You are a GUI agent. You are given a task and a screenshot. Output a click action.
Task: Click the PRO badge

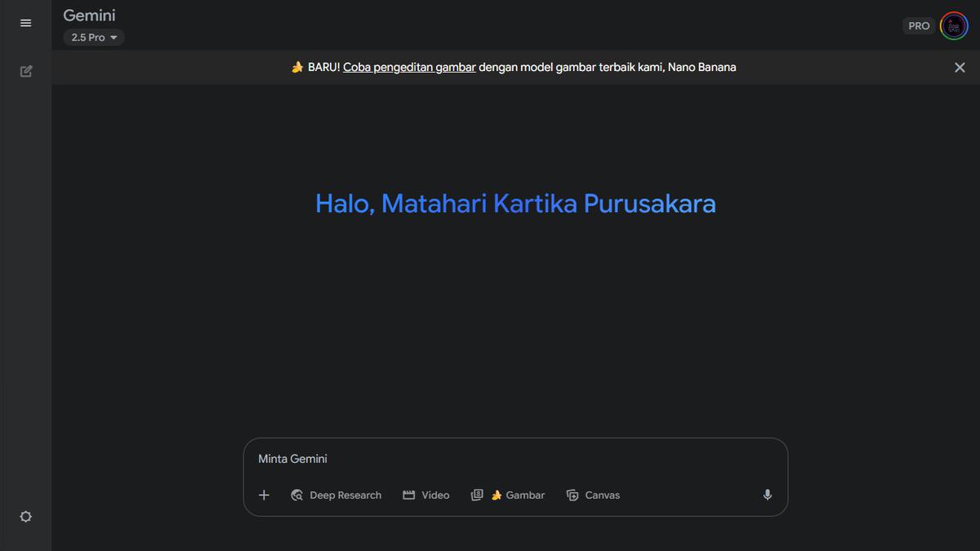coord(919,26)
